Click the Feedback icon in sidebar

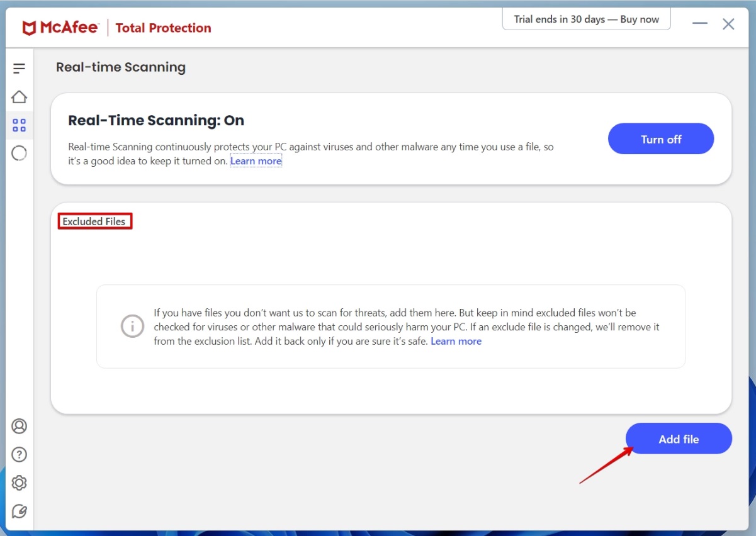tap(19, 511)
